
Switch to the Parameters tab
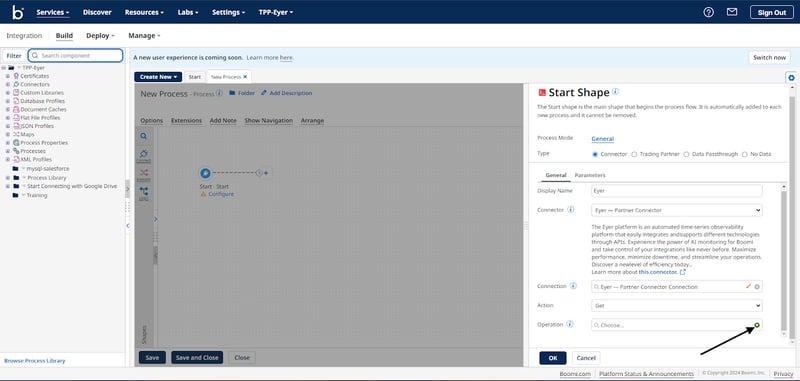pos(590,175)
